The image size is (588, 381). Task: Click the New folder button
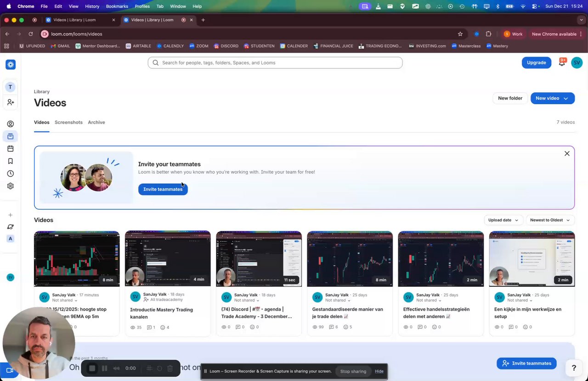[510, 98]
